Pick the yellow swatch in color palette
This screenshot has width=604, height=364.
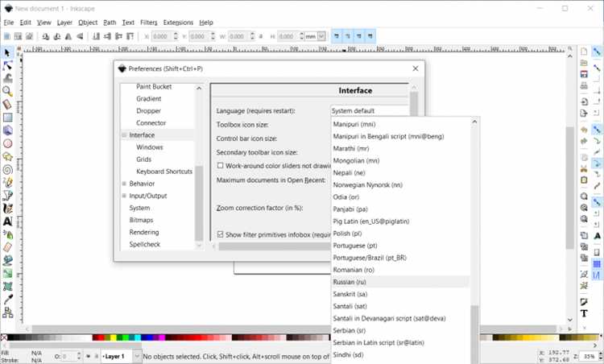[x=114, y=337]
